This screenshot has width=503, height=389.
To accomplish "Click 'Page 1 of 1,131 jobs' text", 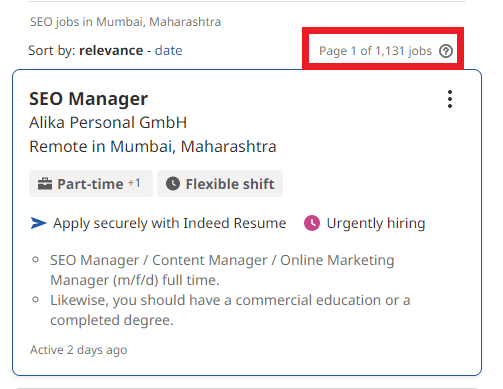I will 375,51.
